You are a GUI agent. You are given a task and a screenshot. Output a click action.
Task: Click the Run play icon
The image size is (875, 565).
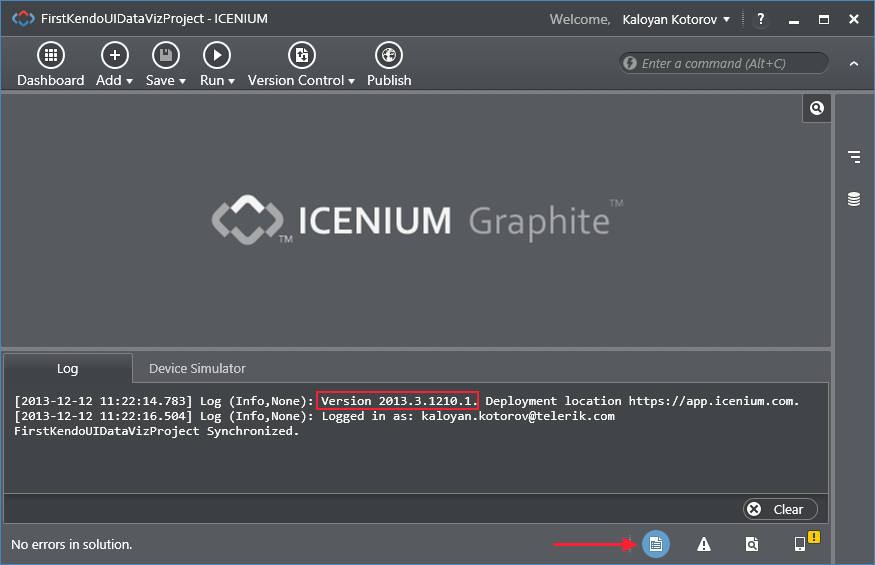[x=217, y=55]
